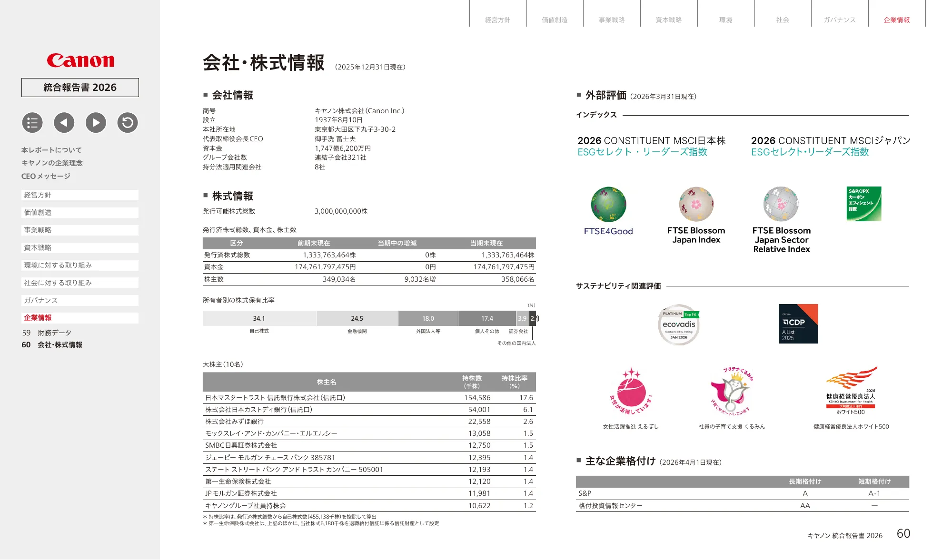Click 9,032名増 shareholder change cell
This screenshot has width=952, height=560.
click(420, 279)
